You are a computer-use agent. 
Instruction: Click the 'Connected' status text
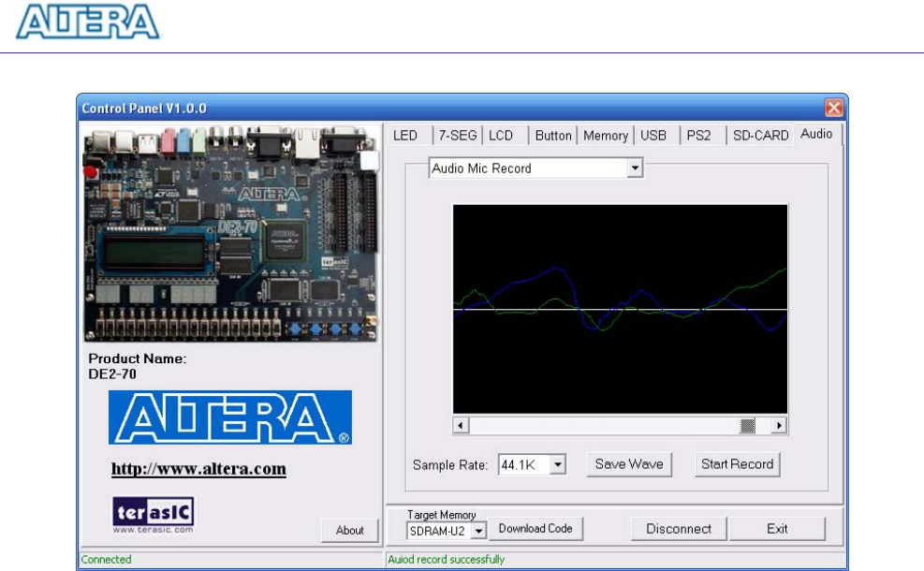pos(106,559)
